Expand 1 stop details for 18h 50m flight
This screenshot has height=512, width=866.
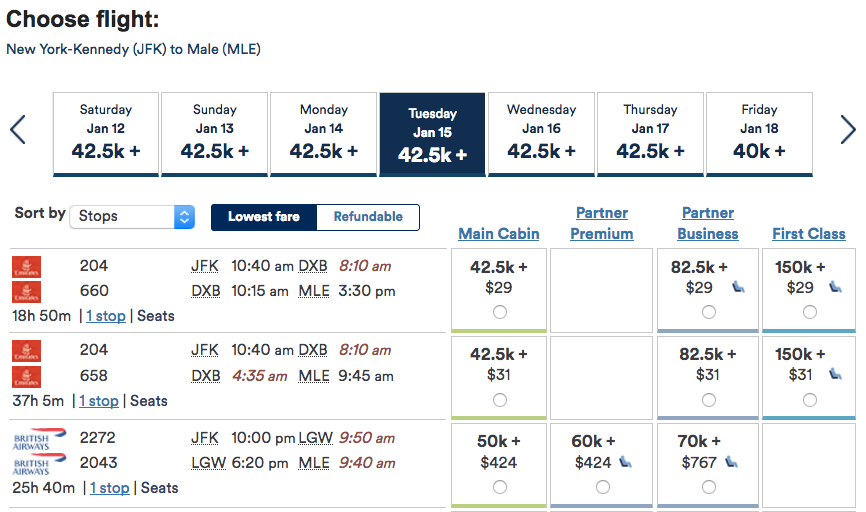(x=105, y=316)
